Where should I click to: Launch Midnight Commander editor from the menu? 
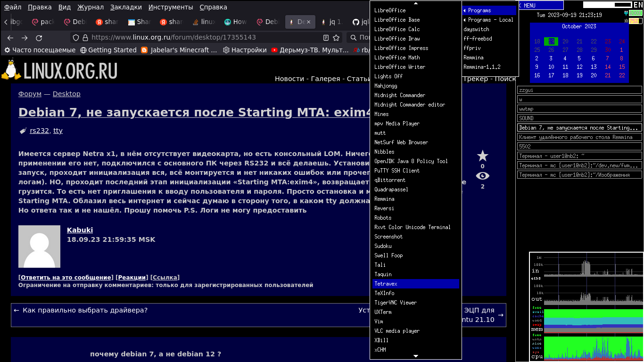point(415,105)
